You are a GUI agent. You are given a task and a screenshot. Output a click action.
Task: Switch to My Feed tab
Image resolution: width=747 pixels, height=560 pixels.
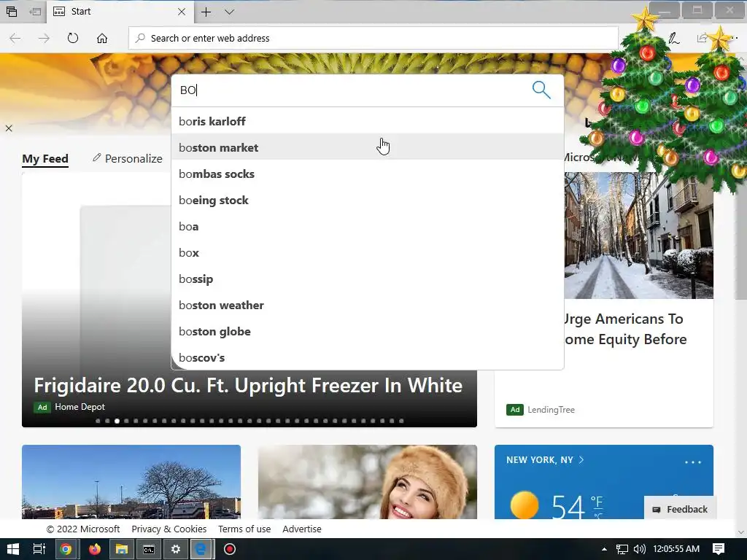pos(45,158)
